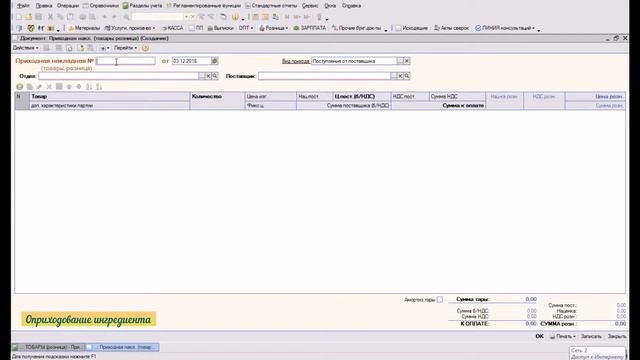Expand the ОПТ dropdown
This screenshot has height=360, width=640.
(246, 28)
